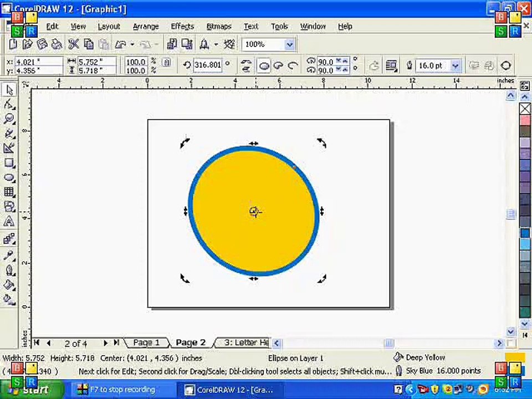Click the Import icon
Viewport: 532px width, 399px height.
pos(172,44)
